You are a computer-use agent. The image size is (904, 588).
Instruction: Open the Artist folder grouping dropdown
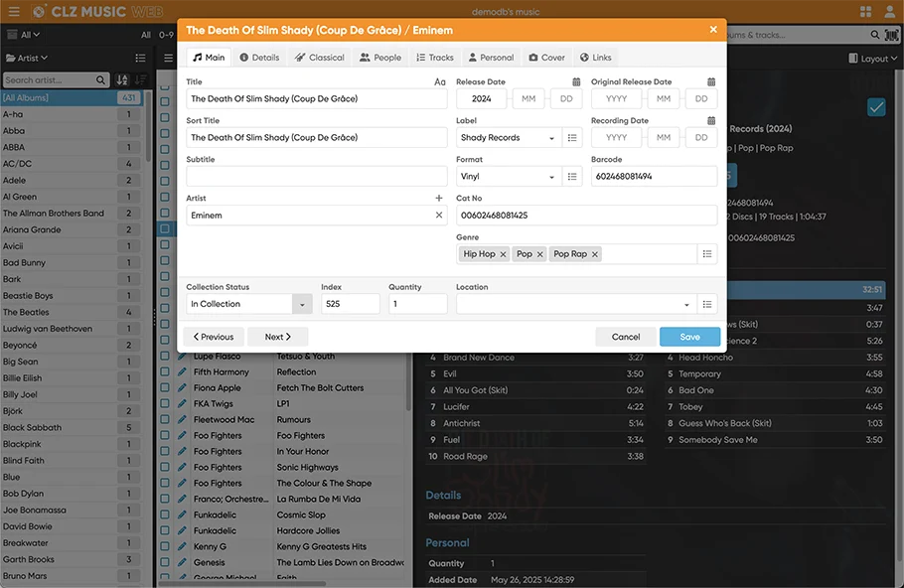coord(27,59)
